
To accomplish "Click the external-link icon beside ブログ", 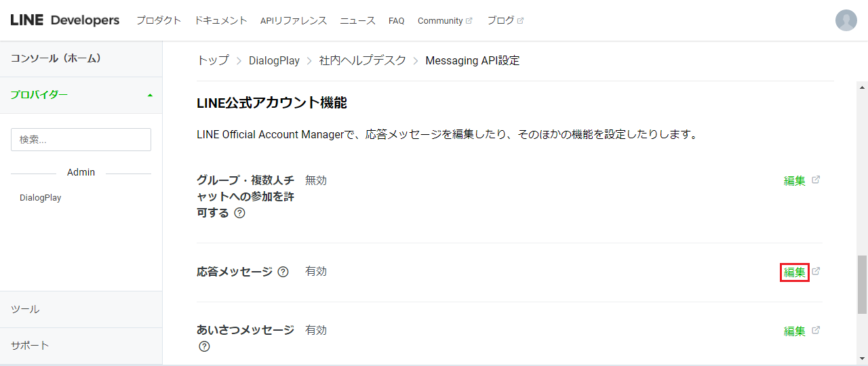I will click(520, 20).
